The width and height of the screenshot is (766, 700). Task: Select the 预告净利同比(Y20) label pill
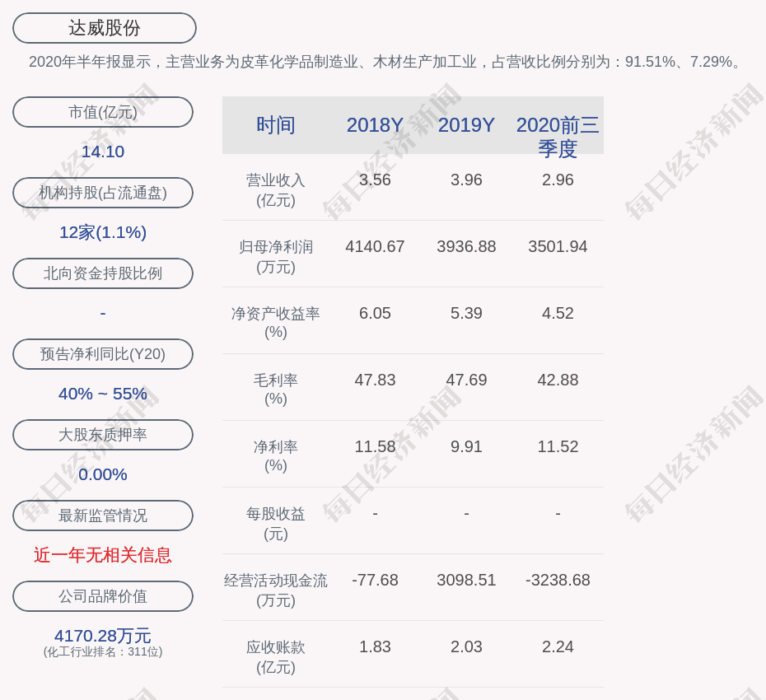(x=103, y=354)
